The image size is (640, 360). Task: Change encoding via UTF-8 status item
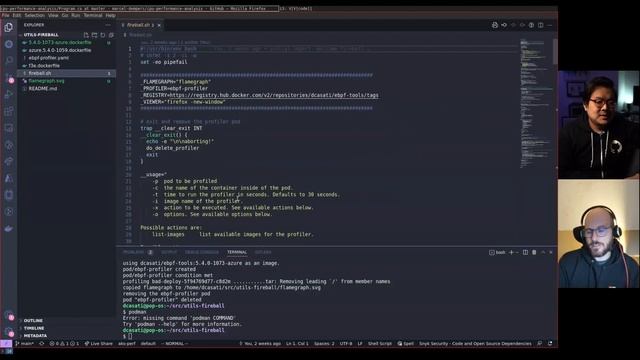point(346,344)
